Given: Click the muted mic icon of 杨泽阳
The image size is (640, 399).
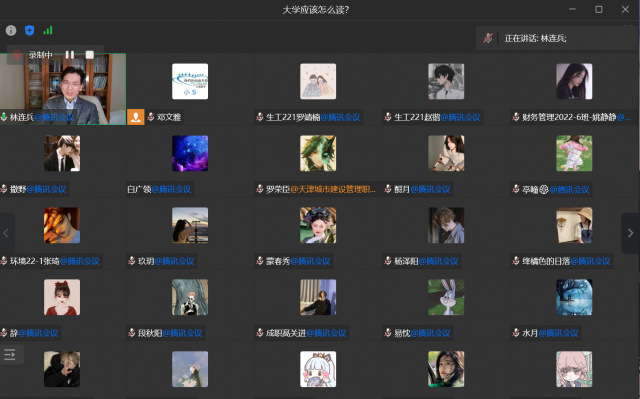Looking at the screenshot, I should pos(388,261).
